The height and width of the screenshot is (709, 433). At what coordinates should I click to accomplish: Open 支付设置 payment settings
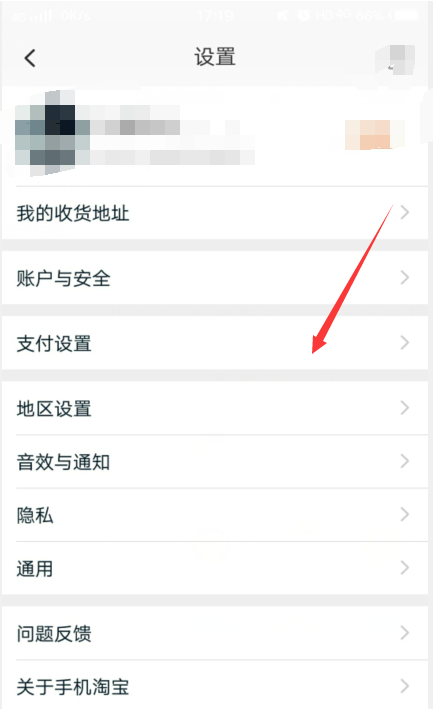coord(215,343)
